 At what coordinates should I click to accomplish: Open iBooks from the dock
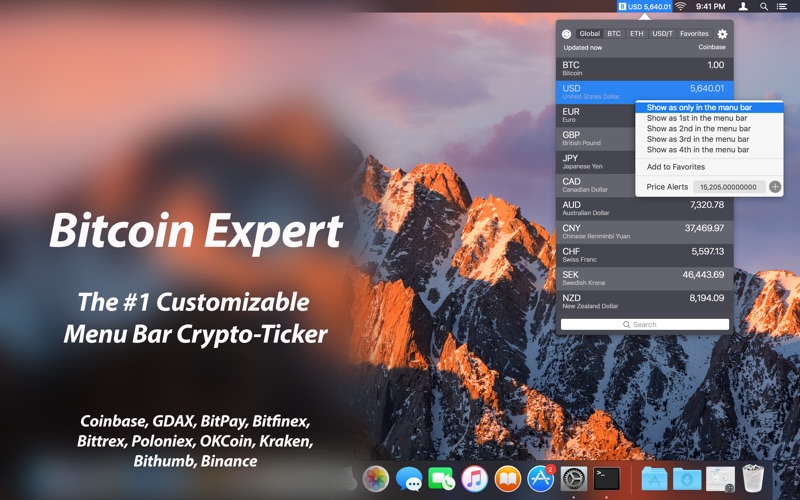[x=508, y=479]
